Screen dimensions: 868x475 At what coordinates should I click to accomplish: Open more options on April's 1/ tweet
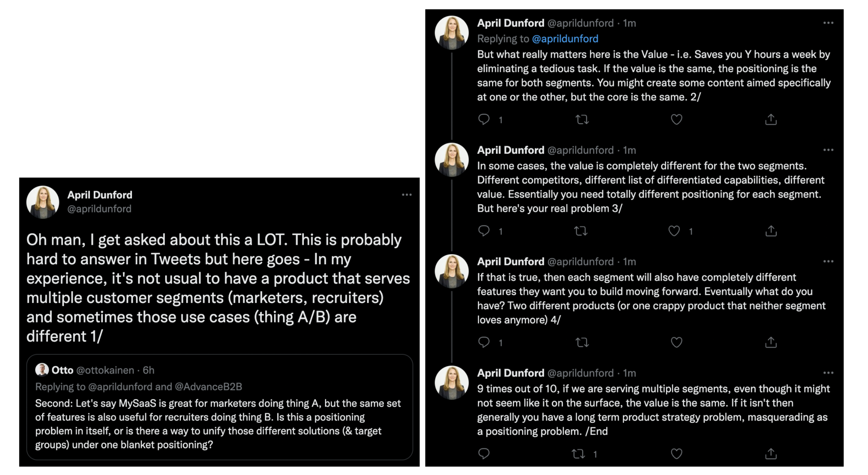click(x=407, y=194)
